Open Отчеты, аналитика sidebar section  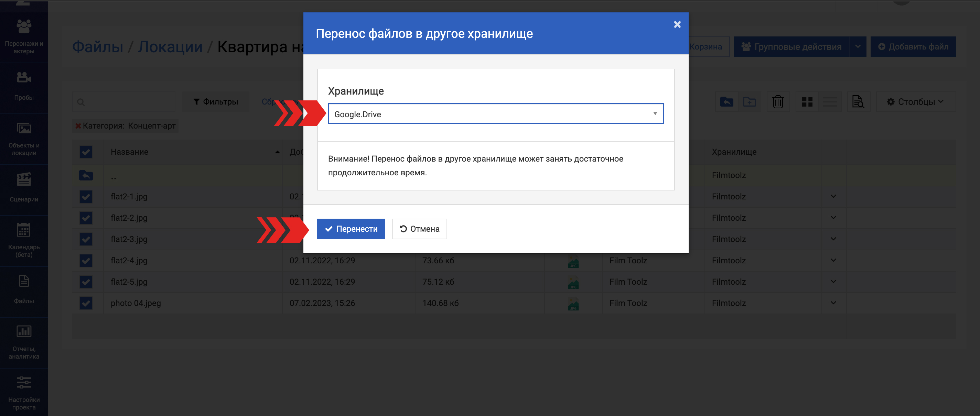(24, 342)
